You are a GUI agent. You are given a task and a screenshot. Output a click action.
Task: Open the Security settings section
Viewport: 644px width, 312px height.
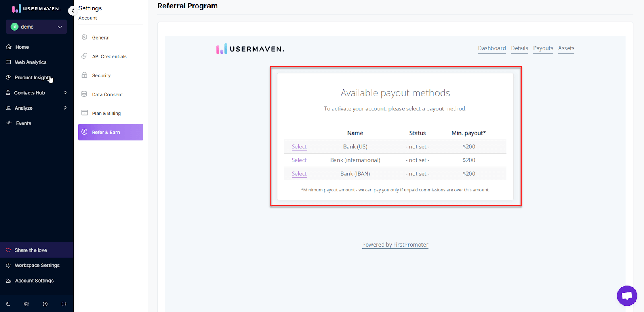click(101, 75)
